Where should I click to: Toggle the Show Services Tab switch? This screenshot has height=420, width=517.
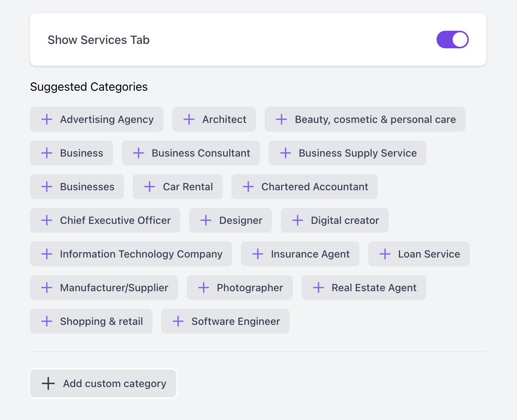pyautogui.click(x=452, y=40)
